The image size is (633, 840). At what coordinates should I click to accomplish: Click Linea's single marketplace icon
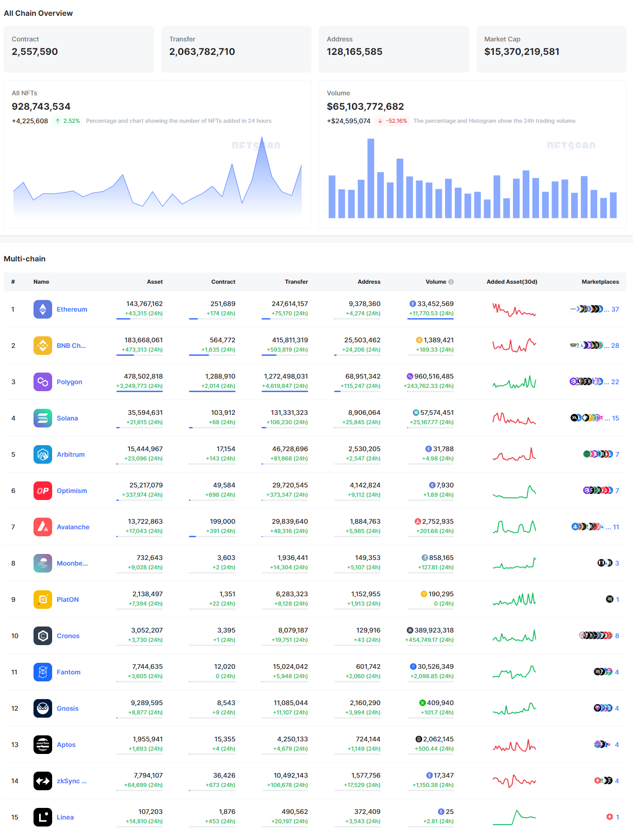[610, 817]
